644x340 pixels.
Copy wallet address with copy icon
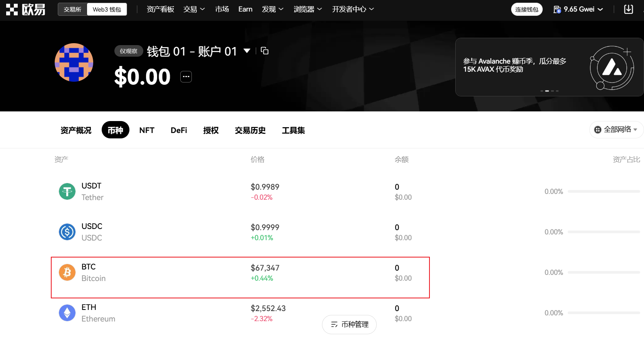point(265,51)
